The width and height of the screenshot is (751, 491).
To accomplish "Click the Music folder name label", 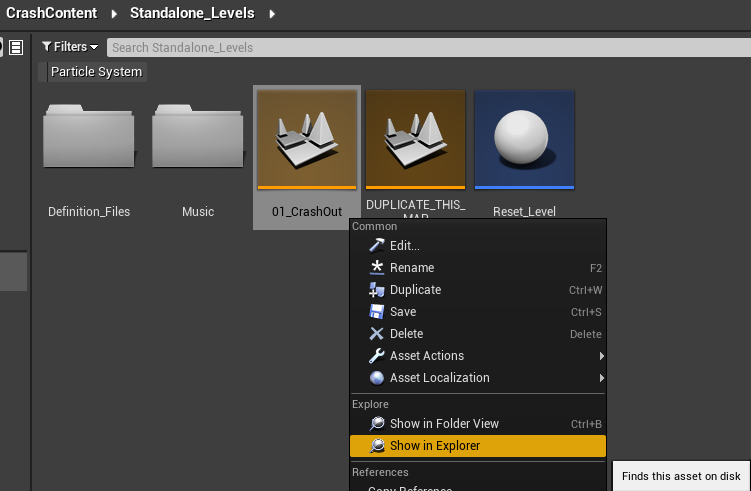I will click(198, 212).
